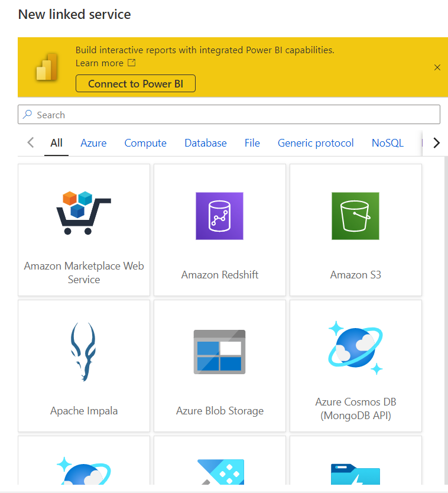
Task: Select the Generic protocol tab
Action: click(x=316, y=143)
